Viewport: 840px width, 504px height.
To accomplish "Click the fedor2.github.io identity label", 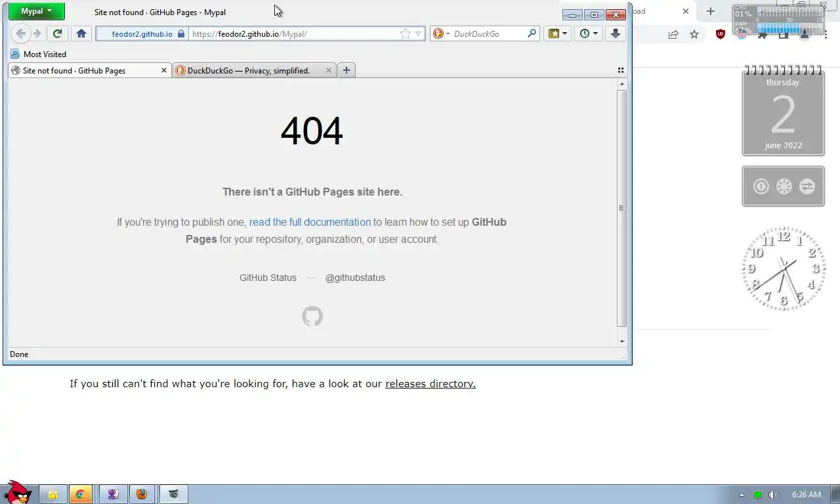I will click(x=142, y=33).
